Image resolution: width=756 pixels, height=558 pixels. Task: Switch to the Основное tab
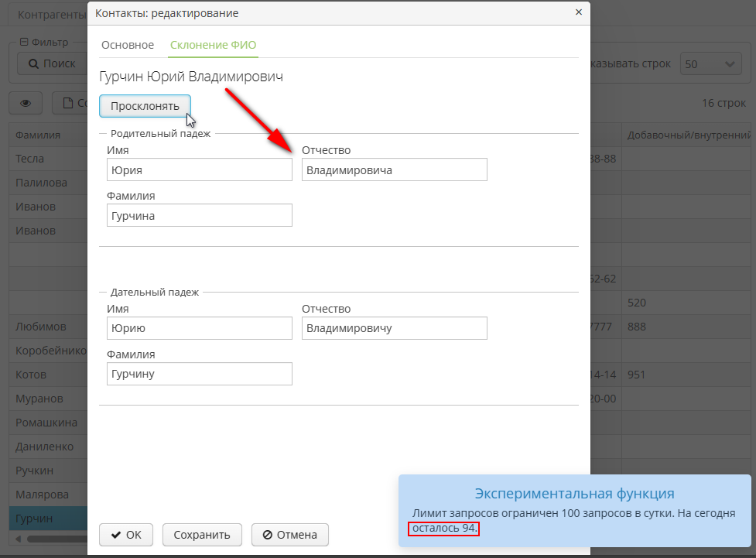128,45
